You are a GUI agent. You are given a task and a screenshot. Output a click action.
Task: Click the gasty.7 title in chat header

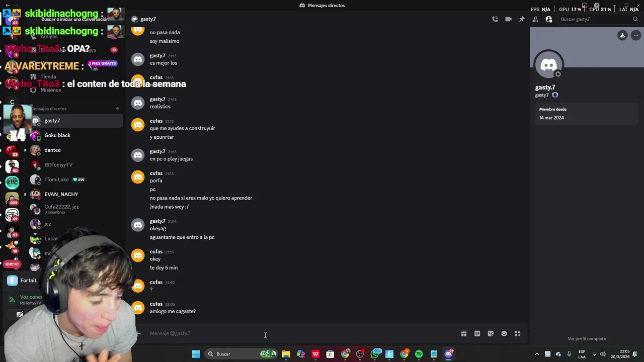pyautogui.click(x=148, y=19)
